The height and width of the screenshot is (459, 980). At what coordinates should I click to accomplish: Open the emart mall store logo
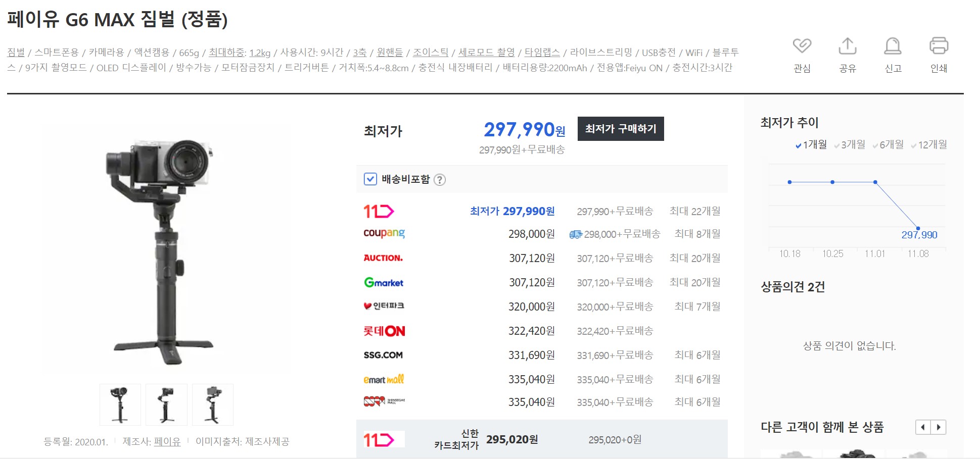[x=384, y=379]
